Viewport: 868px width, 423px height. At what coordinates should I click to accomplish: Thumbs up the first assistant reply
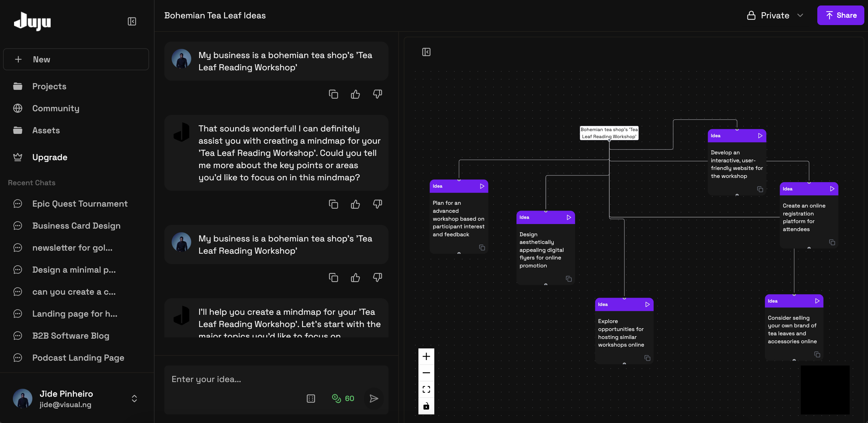coord(355,204)
